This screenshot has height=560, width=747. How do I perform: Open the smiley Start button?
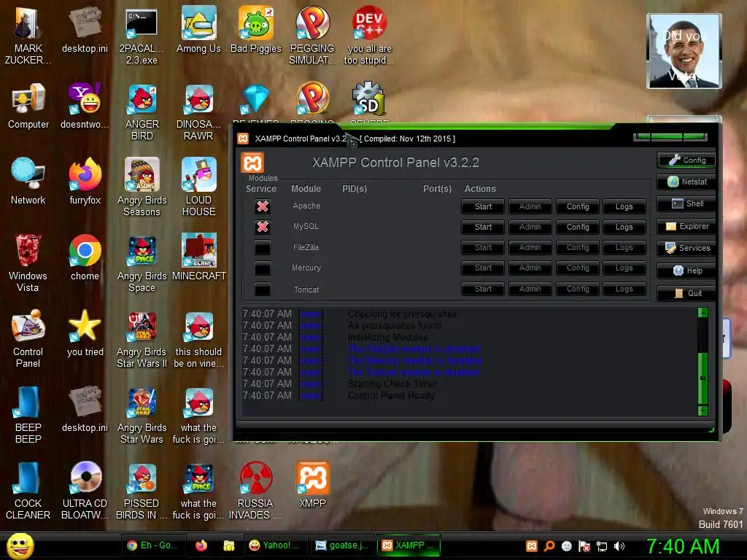tap(20, 546)
